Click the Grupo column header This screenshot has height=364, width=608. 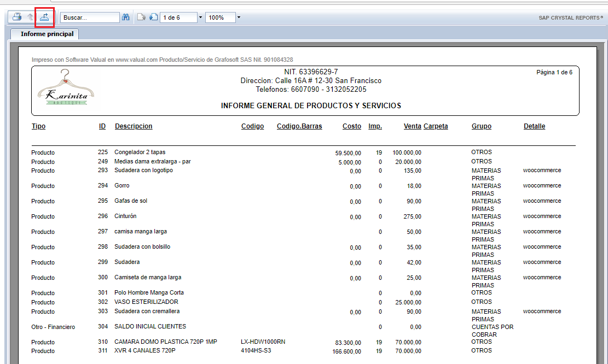coord(482,126)
